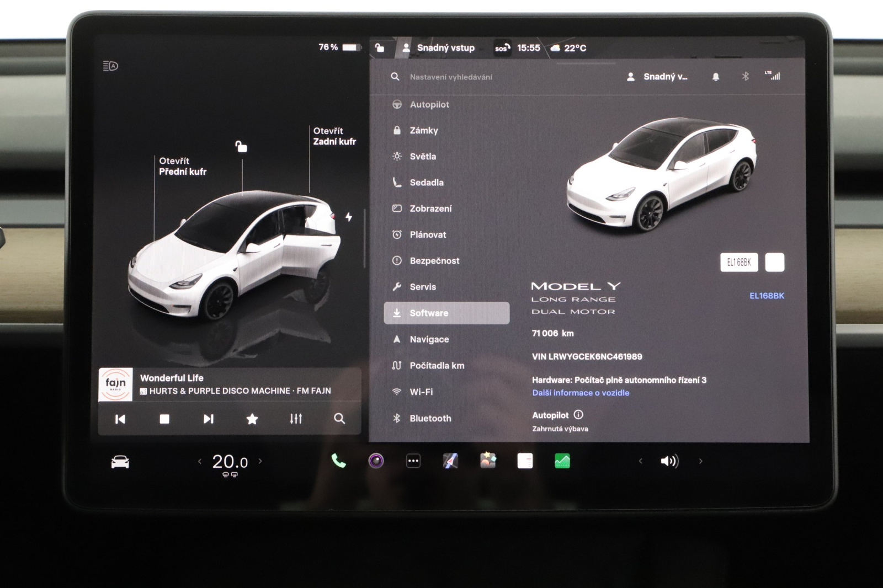
Task: Favorite the current radio station with star
Action: coord(252,419)
